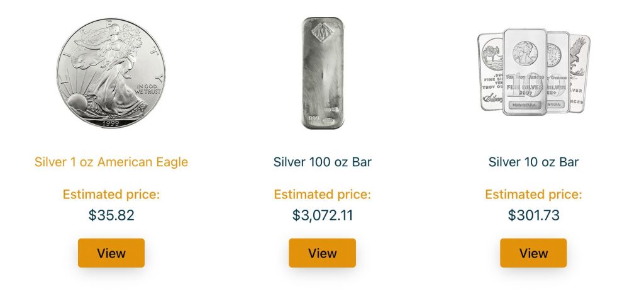Open the Silver 1 oz American Eagle link
The height and width of the screenshot is (289, 644).
point(111,162)
